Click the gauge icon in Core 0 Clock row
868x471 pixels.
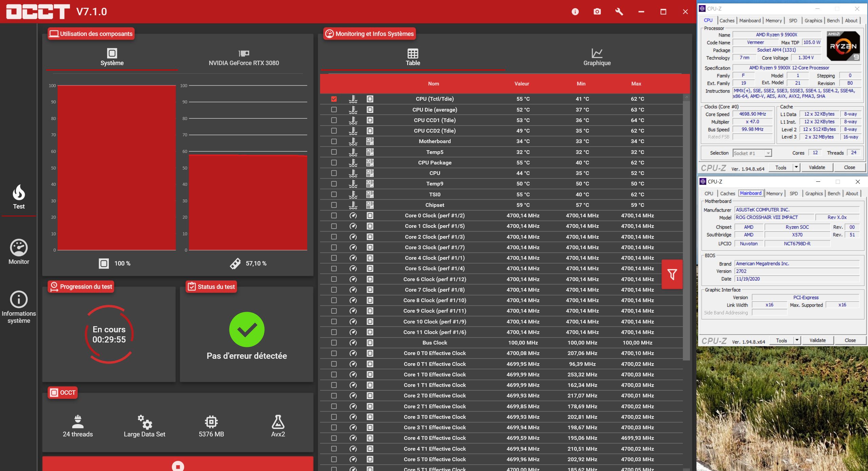pos(353,216)
